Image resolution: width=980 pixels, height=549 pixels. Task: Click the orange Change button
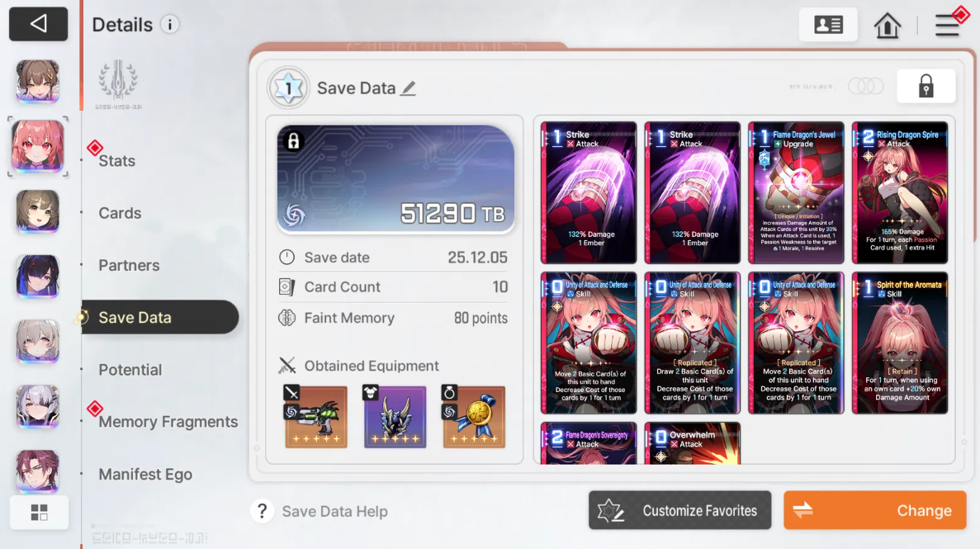(875, 510)
